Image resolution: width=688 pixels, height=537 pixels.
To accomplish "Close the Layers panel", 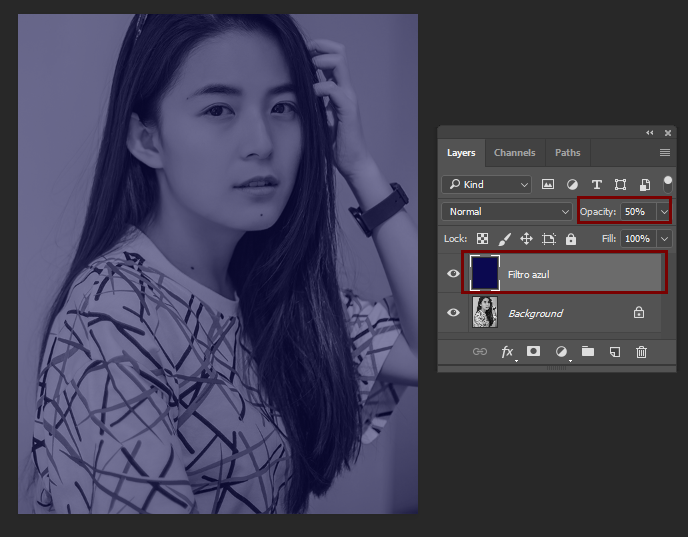I will (x=667, y=132).
